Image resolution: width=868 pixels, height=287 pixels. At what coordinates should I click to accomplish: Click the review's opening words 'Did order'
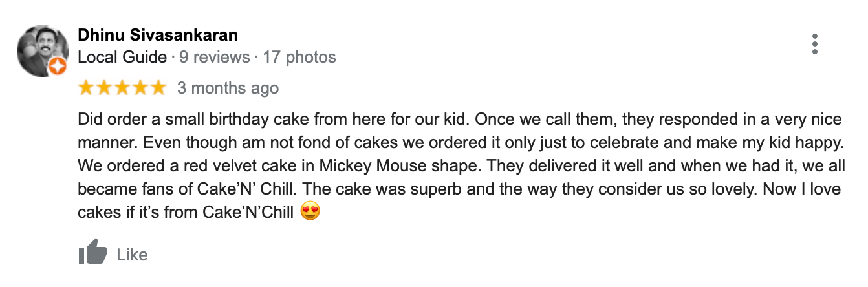103,120
